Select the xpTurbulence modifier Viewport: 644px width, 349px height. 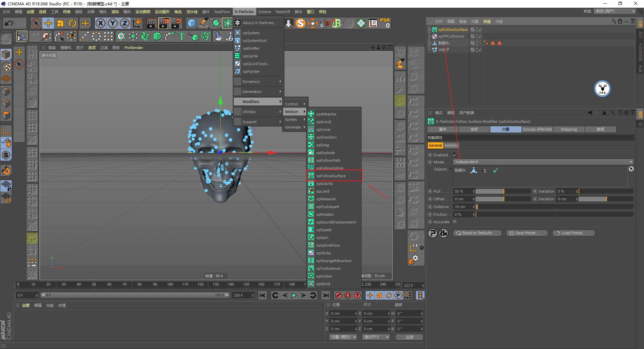pyautogui.click(x=328, y=268)
